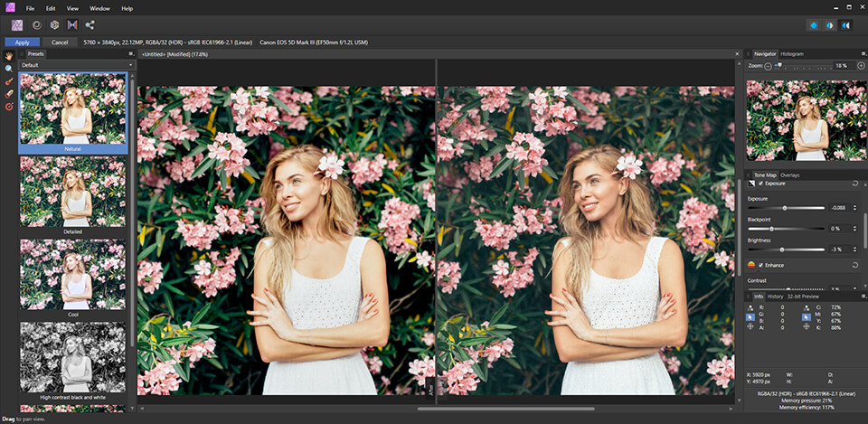Select the Tone Map tab
Image resolution: width=868 pixels, height=424 pixels.
coord(766,174)
